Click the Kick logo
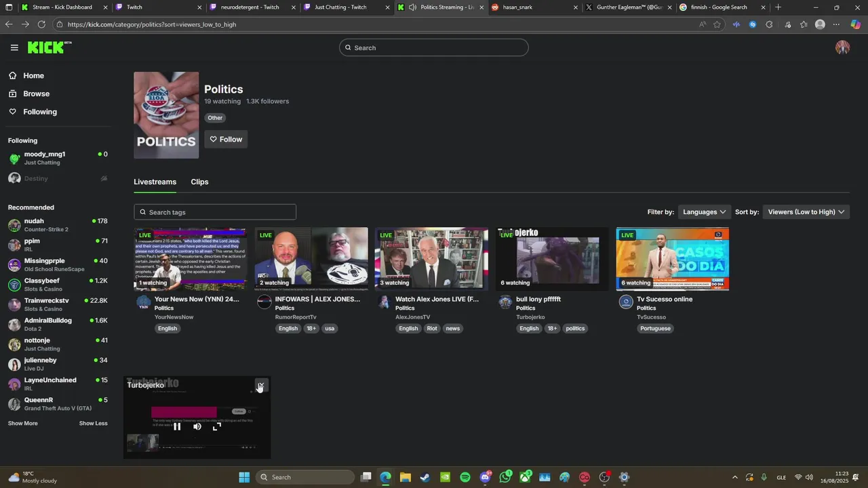 coord(49,47)
